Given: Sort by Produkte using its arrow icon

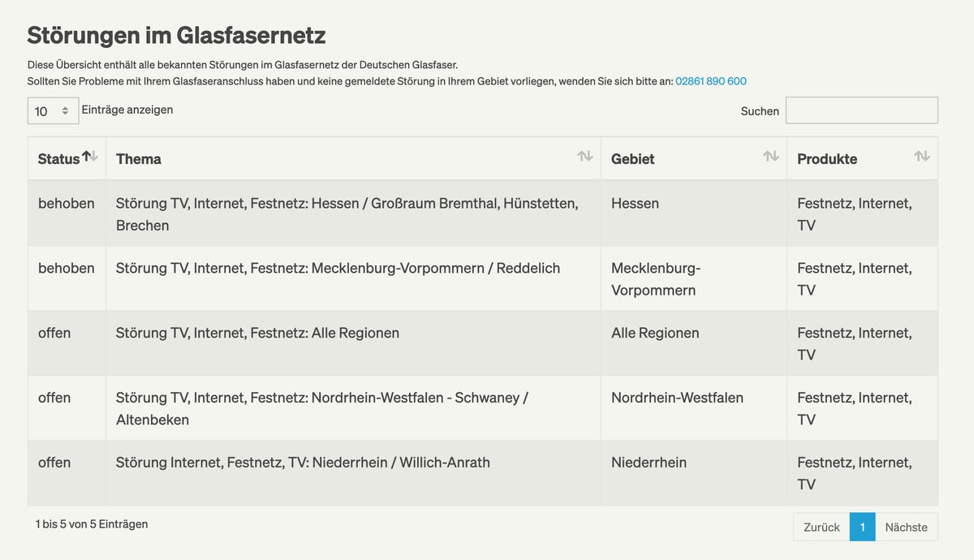Looking at the screenshot, I should tap(921, 157).
